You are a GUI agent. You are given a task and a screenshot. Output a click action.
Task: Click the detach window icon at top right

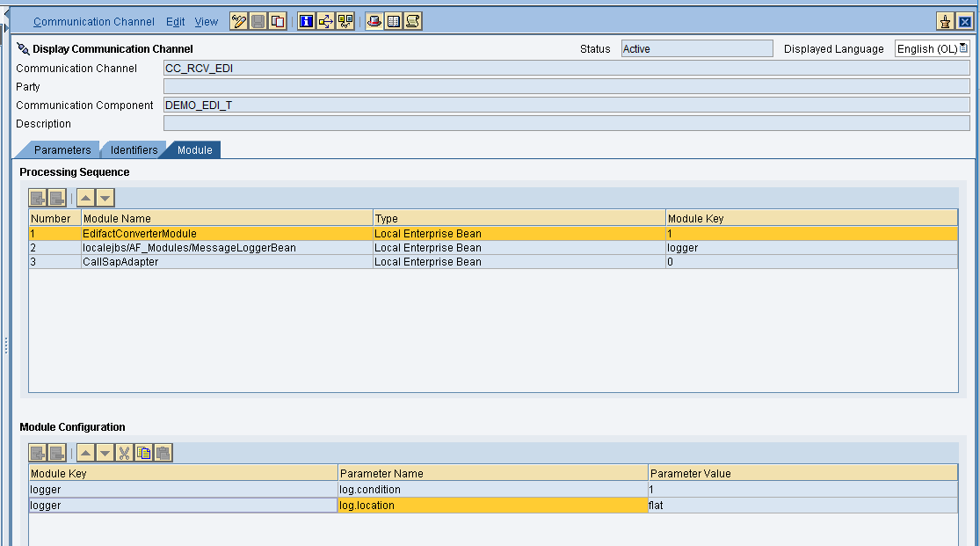click(946, 22)
